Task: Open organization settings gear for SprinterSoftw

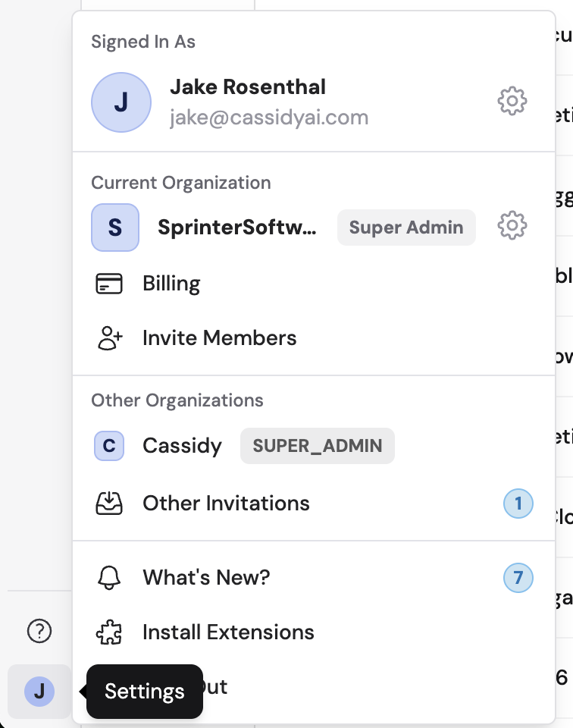Action: click(x=512, y=226)
